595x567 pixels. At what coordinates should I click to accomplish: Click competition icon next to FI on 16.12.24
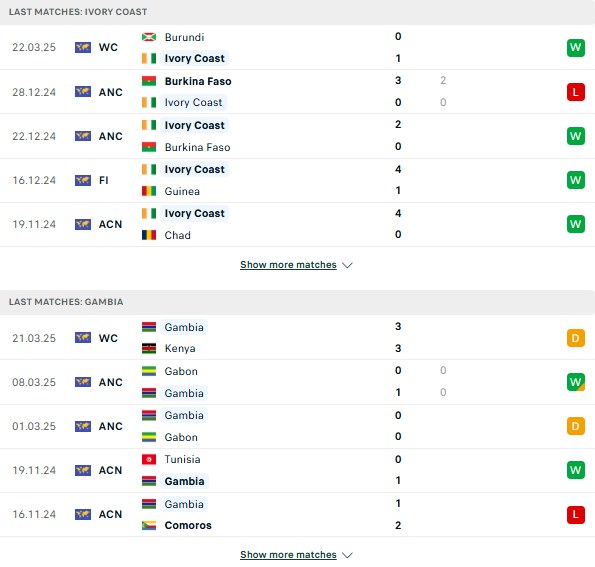[83, 180]
